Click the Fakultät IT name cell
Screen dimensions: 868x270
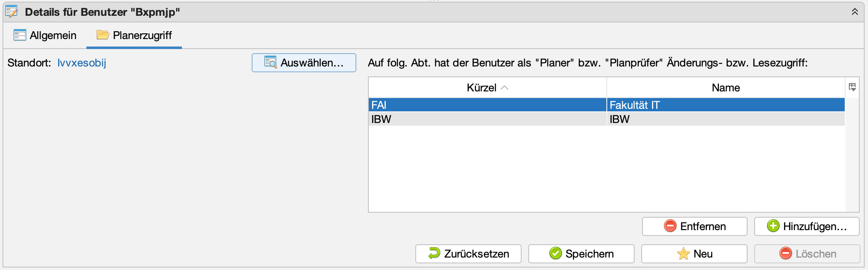tap(725, 105)
